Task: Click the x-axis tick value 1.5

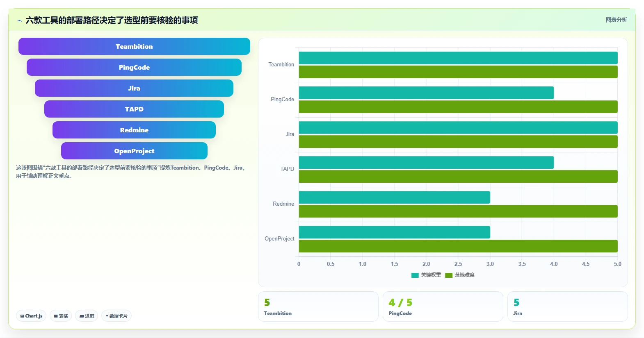Action: pyautogui.click(x=395, y=264)
